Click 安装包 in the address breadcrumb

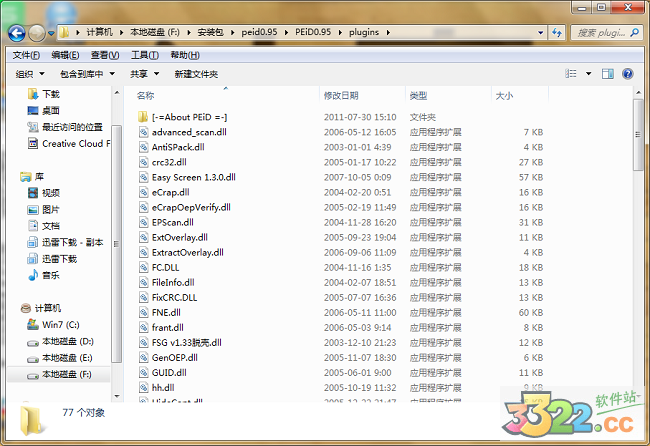pyautogui.click(x=210, y=32)
